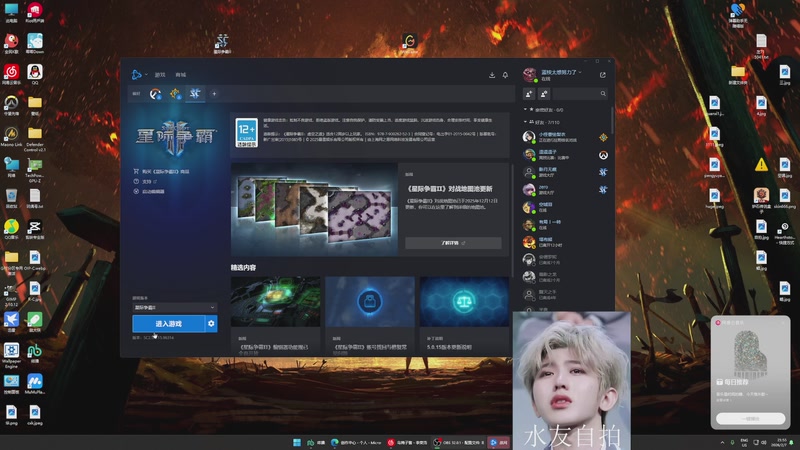Select the NetEase Cloud Music desktop icon

[11, 74]
